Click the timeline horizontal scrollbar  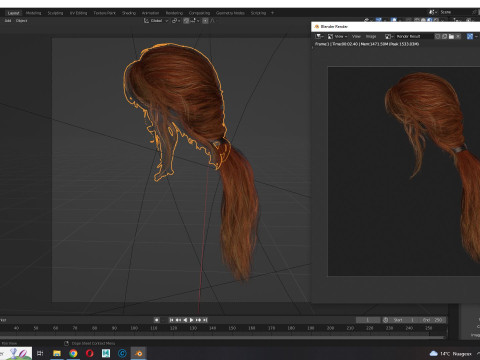(x=223, y=337)
